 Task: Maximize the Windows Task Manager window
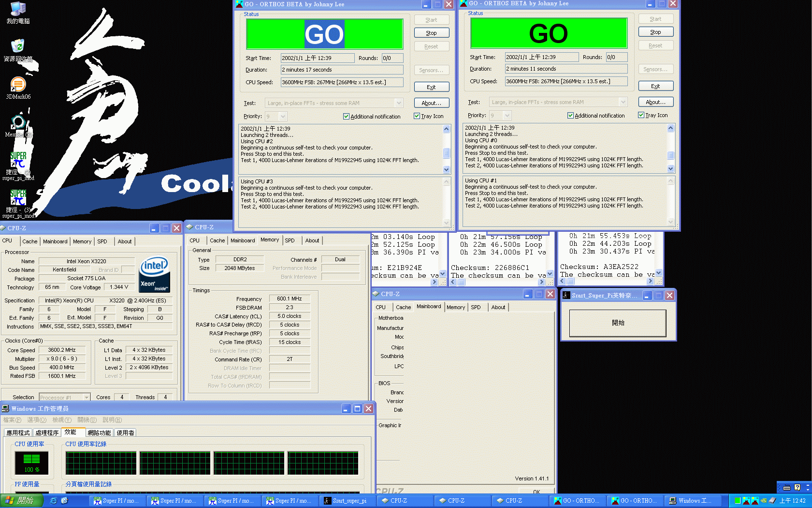point(357,409)
